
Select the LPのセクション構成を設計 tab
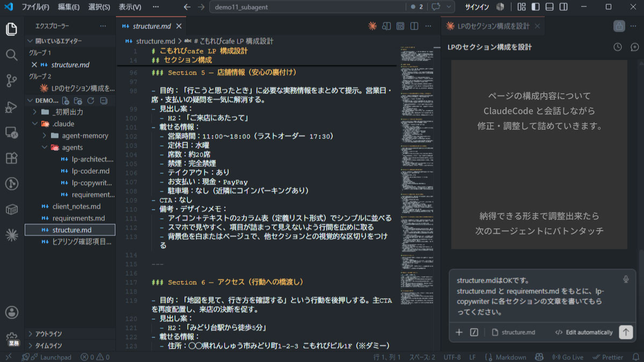[493, 26]
